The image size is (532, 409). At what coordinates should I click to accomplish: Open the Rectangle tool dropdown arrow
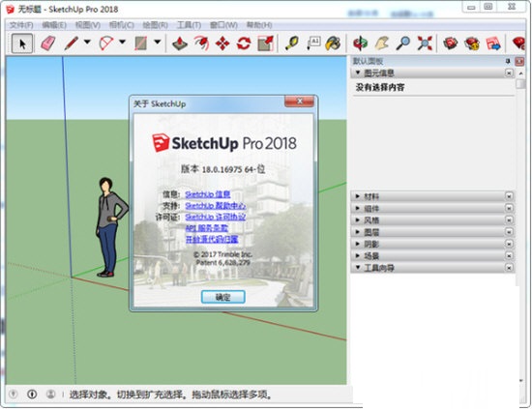point(157,42)
